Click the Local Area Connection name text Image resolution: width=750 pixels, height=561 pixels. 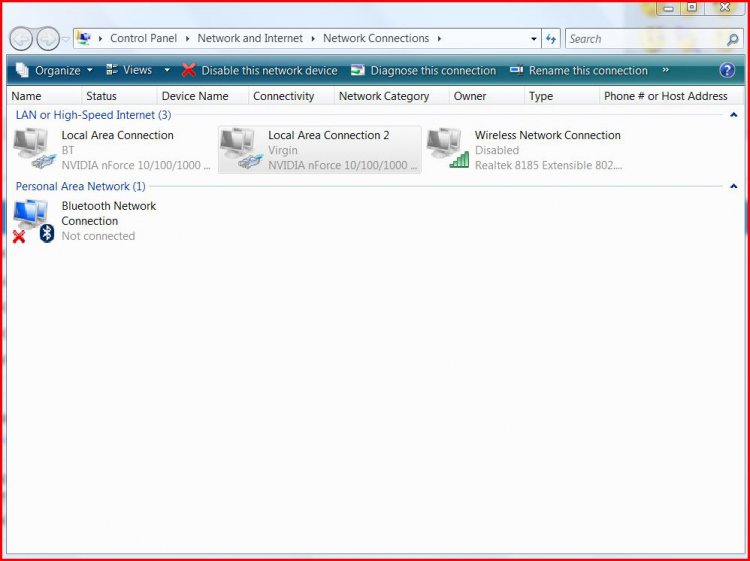(117, 135)
